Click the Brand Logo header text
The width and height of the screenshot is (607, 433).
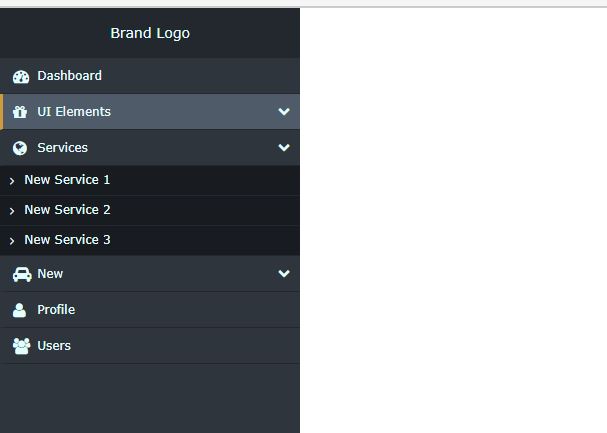click(x=150, y=33)
